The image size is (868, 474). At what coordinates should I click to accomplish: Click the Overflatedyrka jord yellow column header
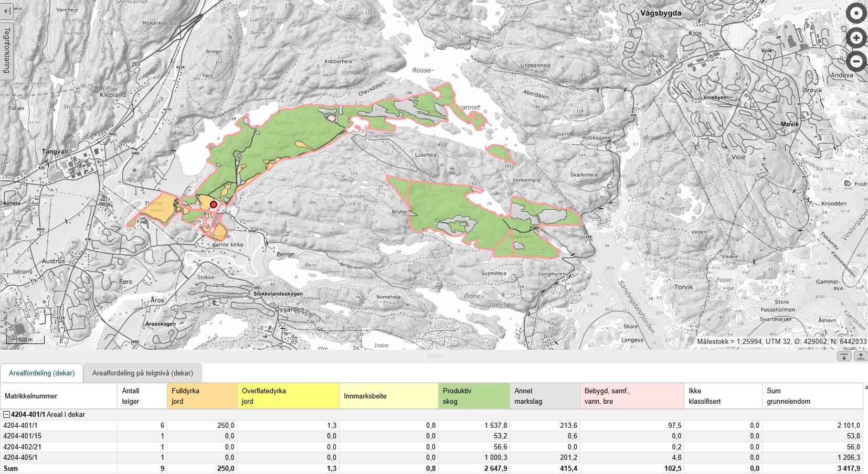[x=288, y=396]
